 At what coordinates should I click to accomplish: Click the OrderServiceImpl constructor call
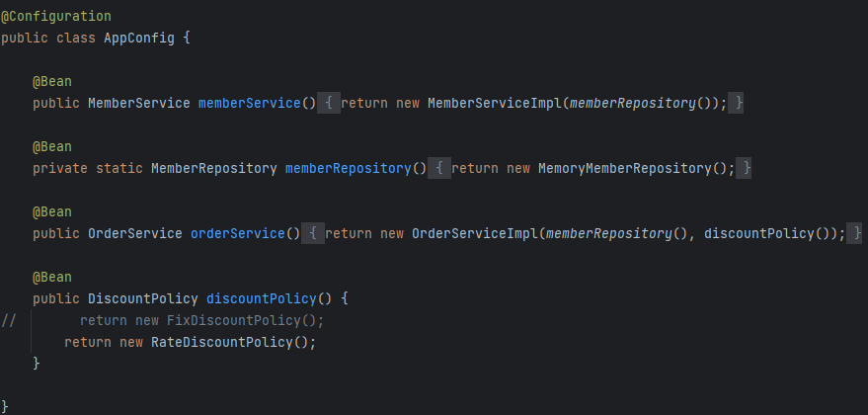475,233
